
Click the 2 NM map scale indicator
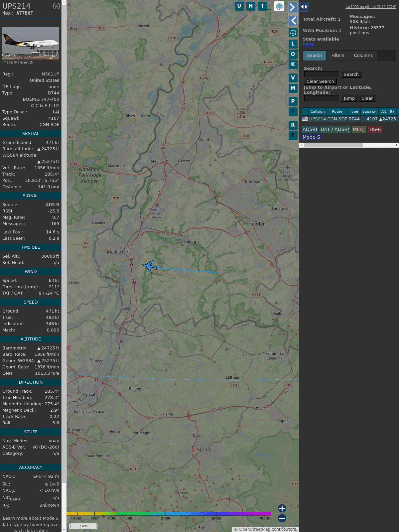pyautogui.click(x=83, y=526)
